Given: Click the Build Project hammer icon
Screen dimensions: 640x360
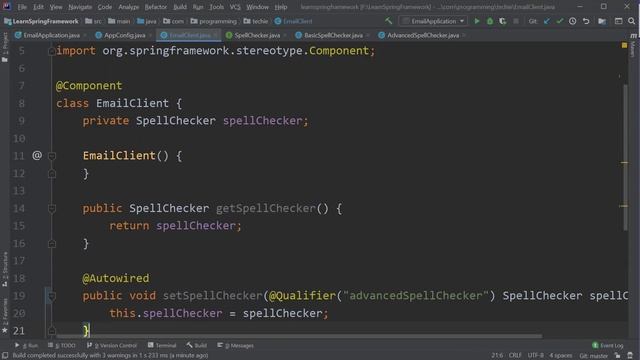Looking at the screenshot, I should 389,21.
